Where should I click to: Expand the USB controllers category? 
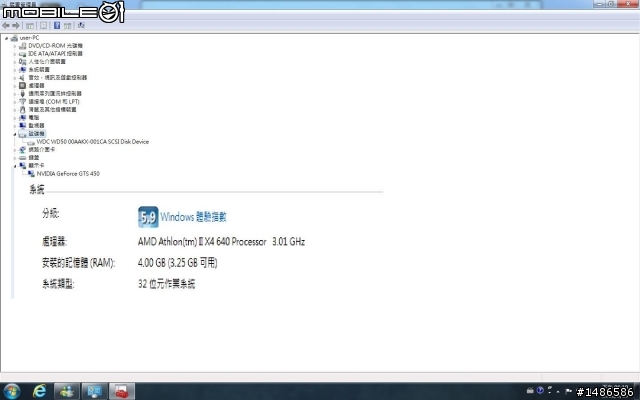point(15,94)
